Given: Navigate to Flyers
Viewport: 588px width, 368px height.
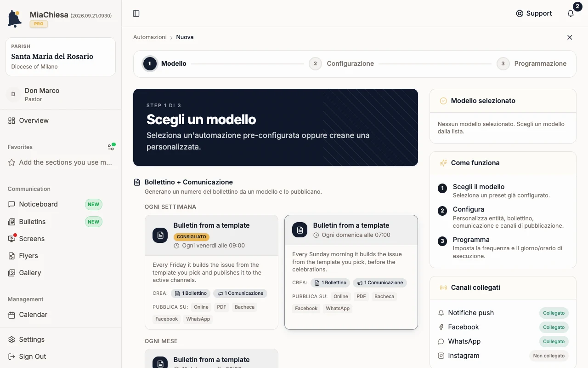Looking at the screenshot, I should [61, 256].
